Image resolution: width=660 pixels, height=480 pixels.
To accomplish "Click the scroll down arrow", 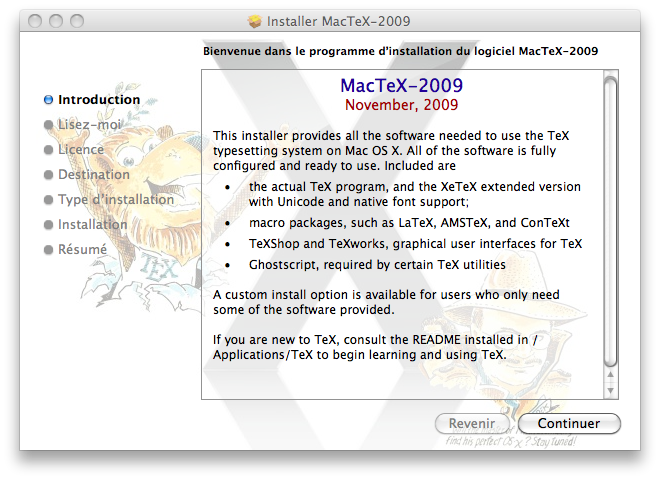I will 610,391.
